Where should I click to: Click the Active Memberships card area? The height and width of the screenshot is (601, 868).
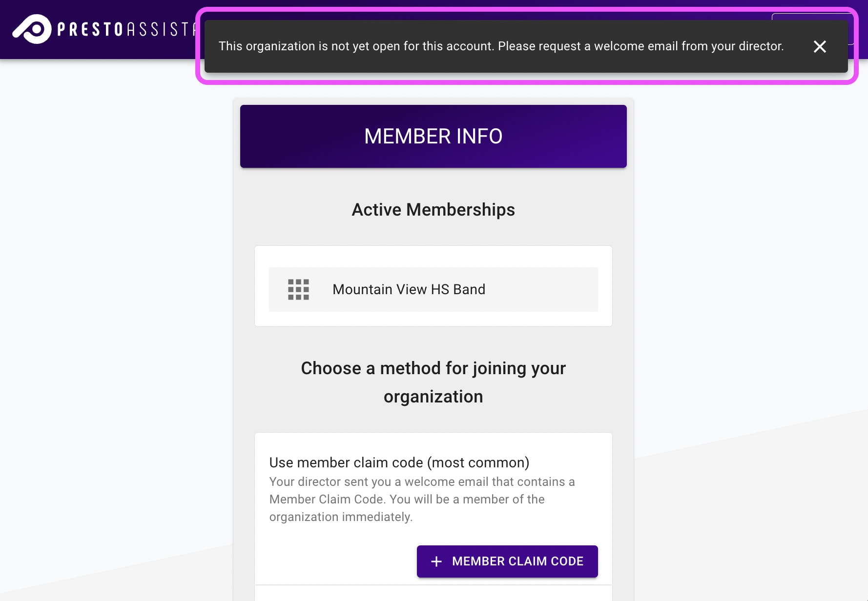pos(434,285)
